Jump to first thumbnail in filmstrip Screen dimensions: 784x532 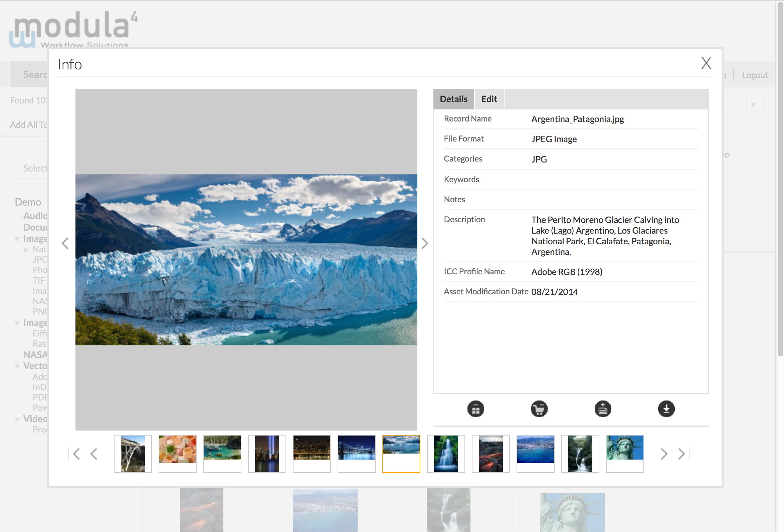point(74,454)
